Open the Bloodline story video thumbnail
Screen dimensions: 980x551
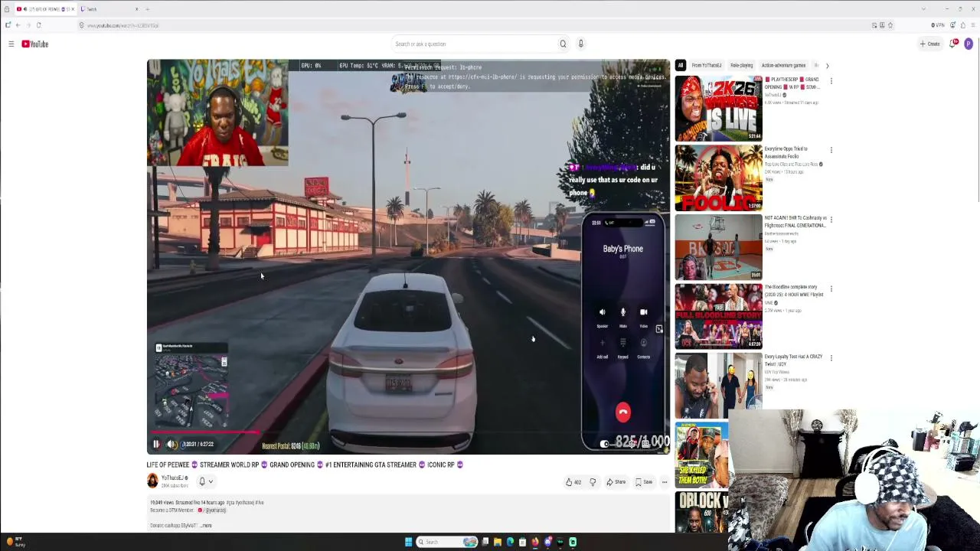(x=718, y=316)
